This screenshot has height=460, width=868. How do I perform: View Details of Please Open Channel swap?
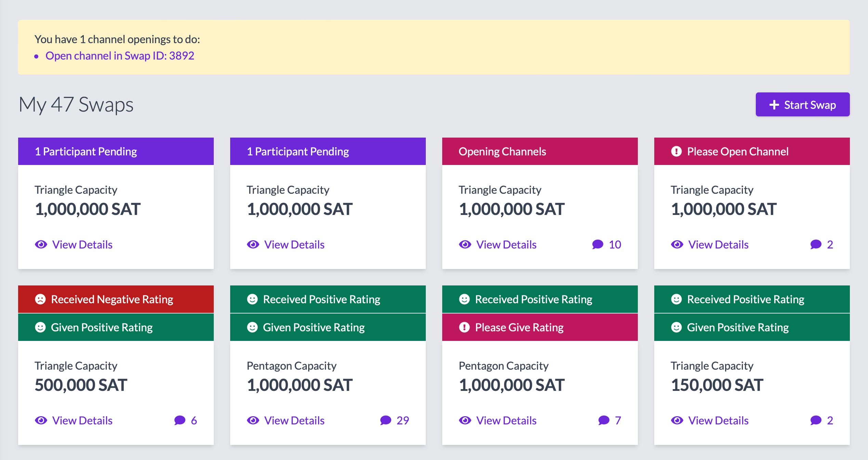click(x=718, y=244)
